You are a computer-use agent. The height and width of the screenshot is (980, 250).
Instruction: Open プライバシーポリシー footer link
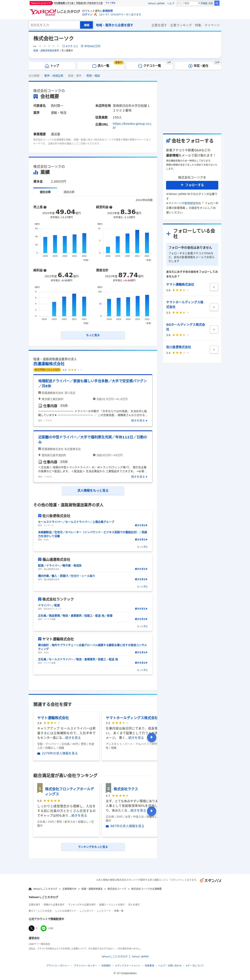[x=58, y=966]
